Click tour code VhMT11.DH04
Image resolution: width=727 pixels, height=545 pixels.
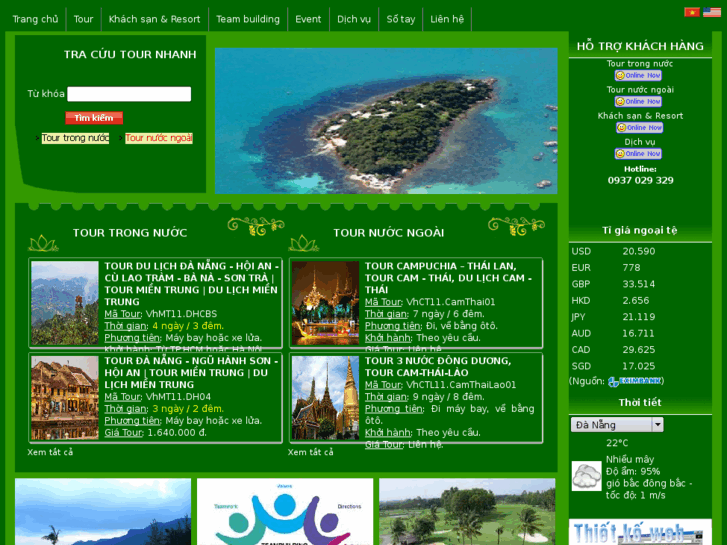pos(178,397)
